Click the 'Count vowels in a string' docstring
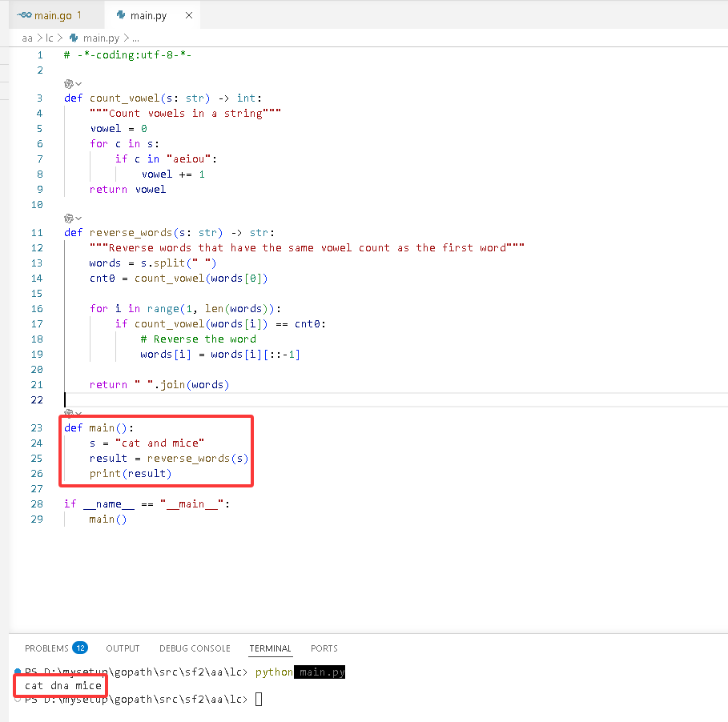 (185, 114)
